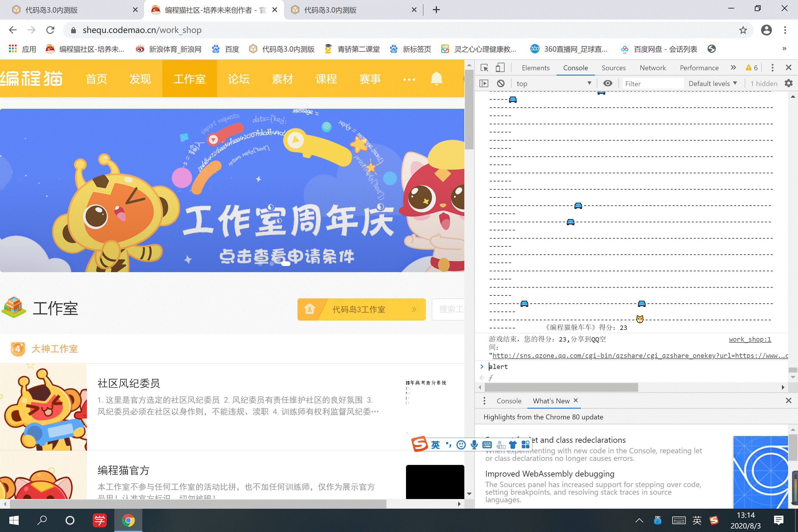The height and width of the screenshot is (532, 798).
Task: Open the 青骄第二课堂 bookmark
Action: [x=352, y=49]
